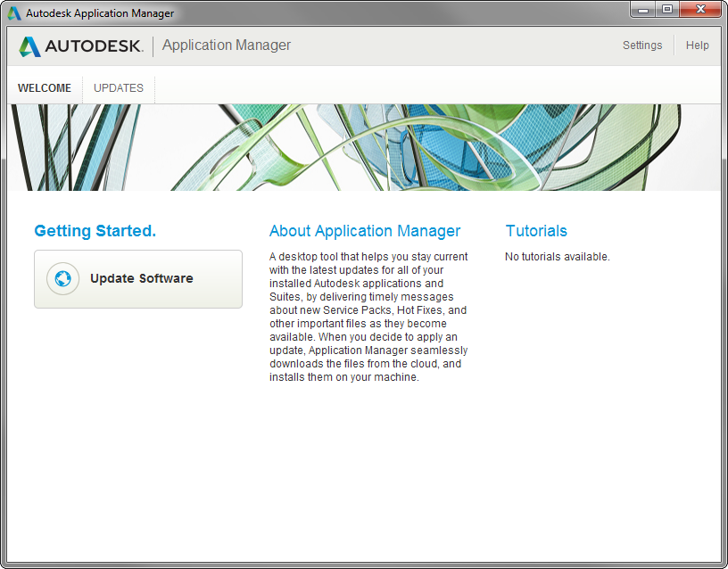Click the AUTODESK wordmark text in header
This screenshot has height=569, width=728.
coord(94,46)
